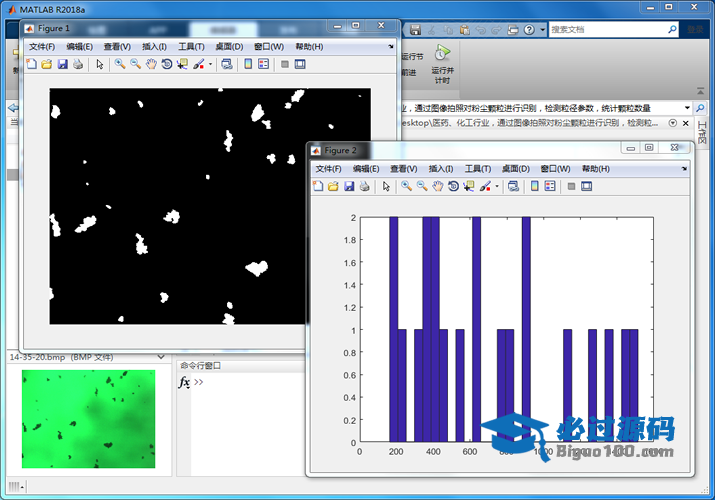Viewport: 715px width, 500px height.
Task: Select the Pan hand tool in Figure 2
Action: [x=437, y=186]
